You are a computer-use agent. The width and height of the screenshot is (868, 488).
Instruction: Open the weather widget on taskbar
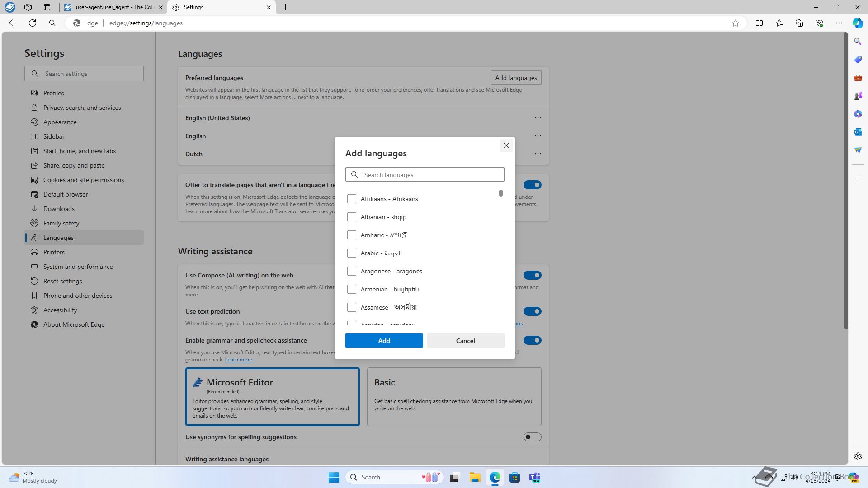coord(33,477)
